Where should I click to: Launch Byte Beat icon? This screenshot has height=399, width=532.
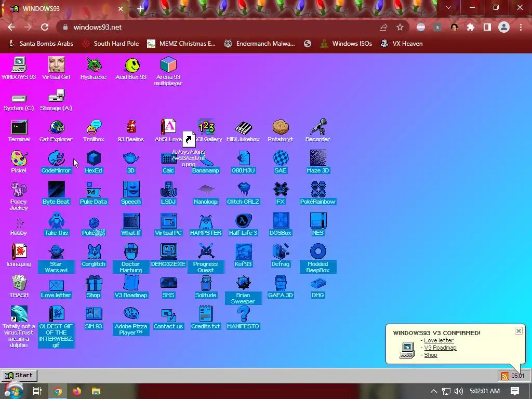point(56,193)
